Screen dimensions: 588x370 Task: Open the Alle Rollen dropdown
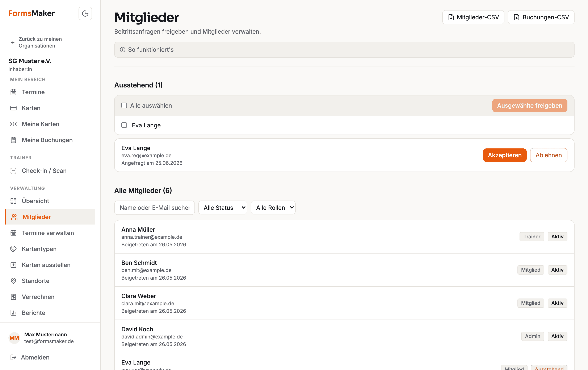pos(273,207)
